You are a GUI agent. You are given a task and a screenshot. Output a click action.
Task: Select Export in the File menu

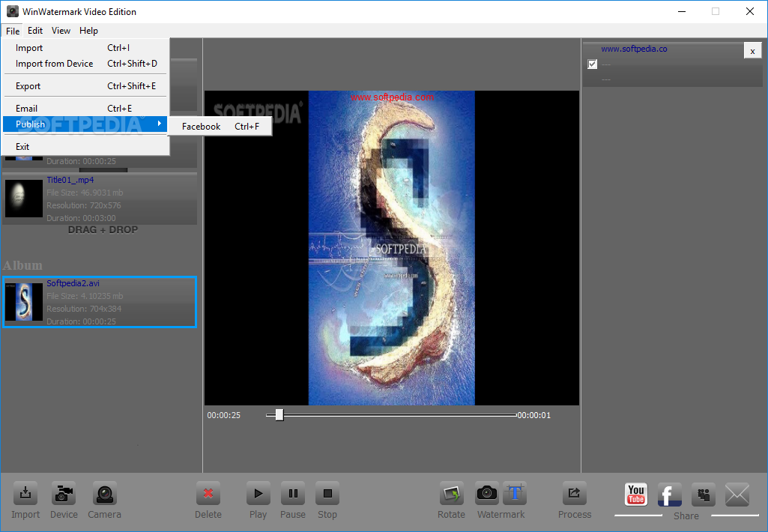click(85, 85)
